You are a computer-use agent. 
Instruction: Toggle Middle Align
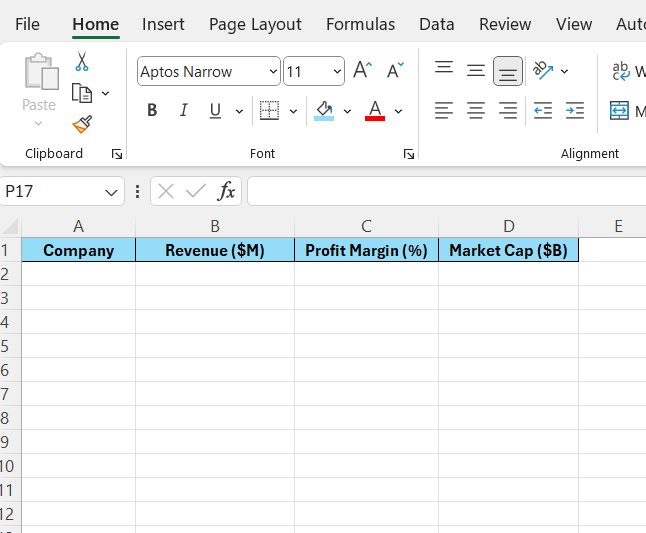click(476, 70)
